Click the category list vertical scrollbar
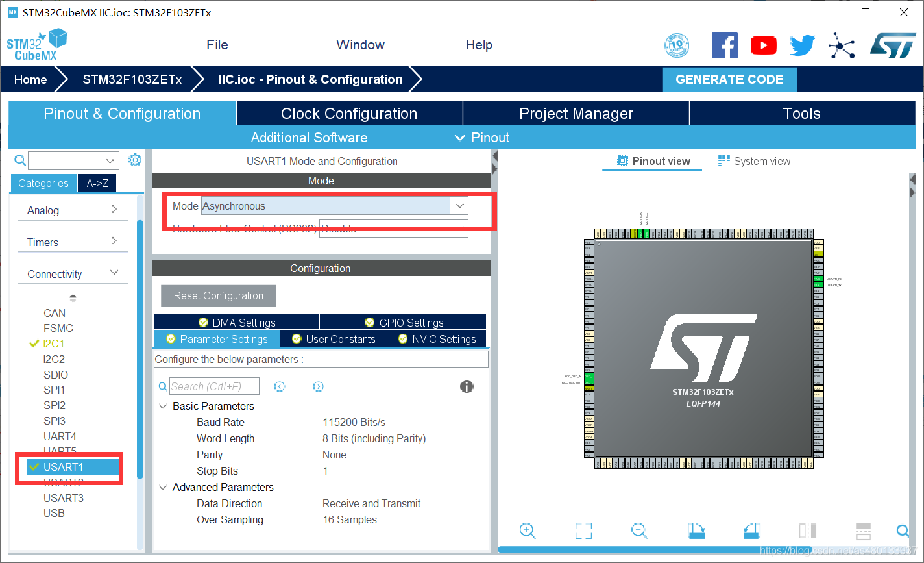This screenshot has height=563, width=924. [x=140, y=349]
